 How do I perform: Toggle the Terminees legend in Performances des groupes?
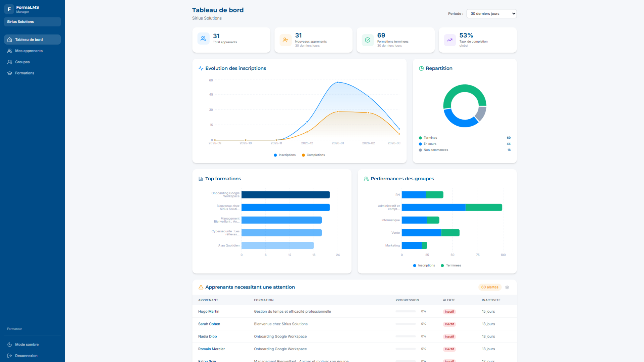451,265
